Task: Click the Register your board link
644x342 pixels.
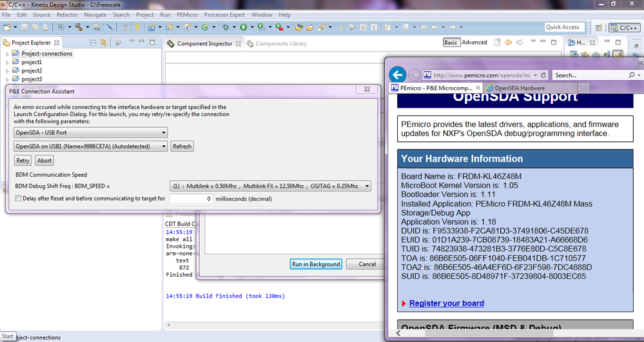Action: click(447, 303)
